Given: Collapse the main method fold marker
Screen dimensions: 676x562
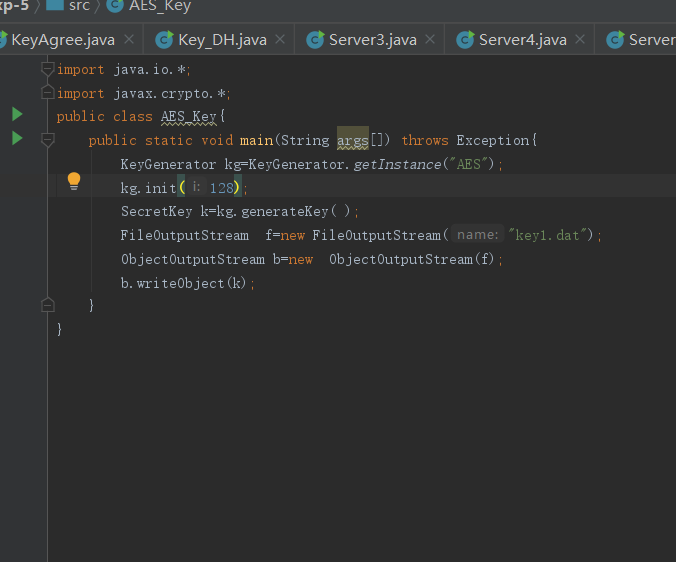Looking at the screenshot, I should coord(47,139).
